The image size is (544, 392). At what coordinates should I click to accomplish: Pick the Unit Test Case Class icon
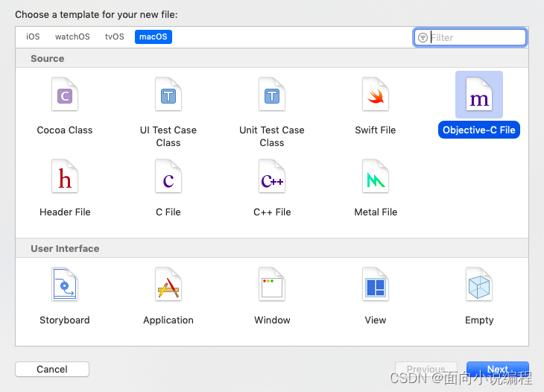(x=272, y=95)
